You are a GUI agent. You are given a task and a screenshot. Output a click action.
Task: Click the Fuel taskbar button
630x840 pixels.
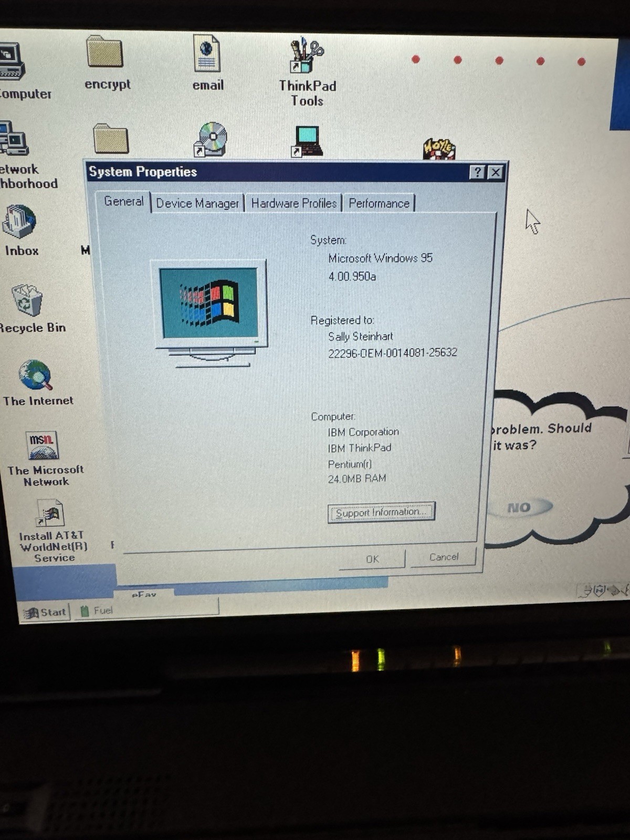coord(147,610)
